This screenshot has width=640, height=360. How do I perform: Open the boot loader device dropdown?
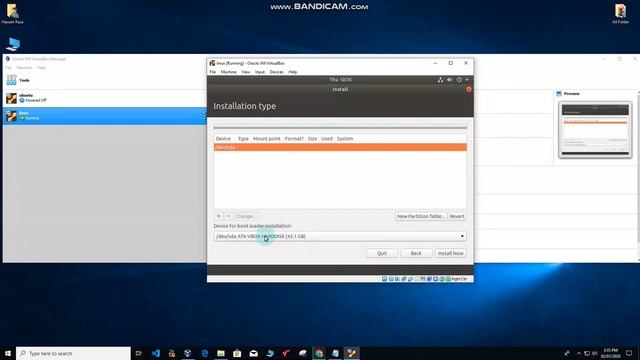click(340, 236)
